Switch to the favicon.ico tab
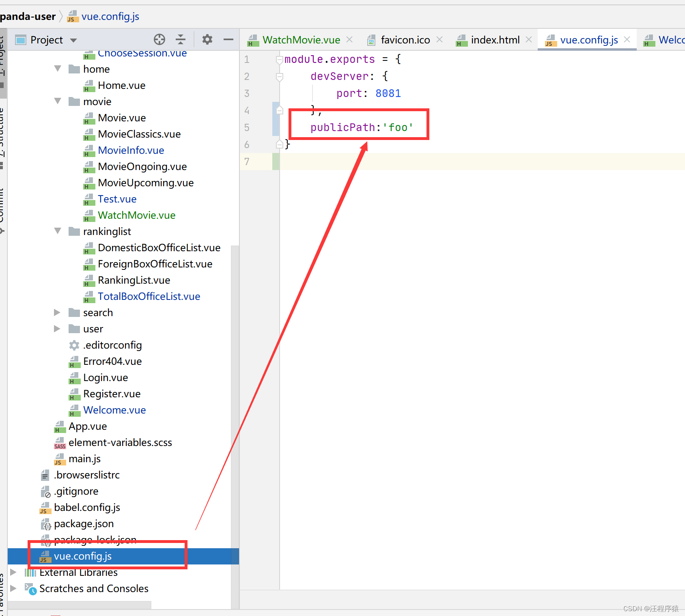The width and height of the screenshot is (685, 616). pos(405,40)
